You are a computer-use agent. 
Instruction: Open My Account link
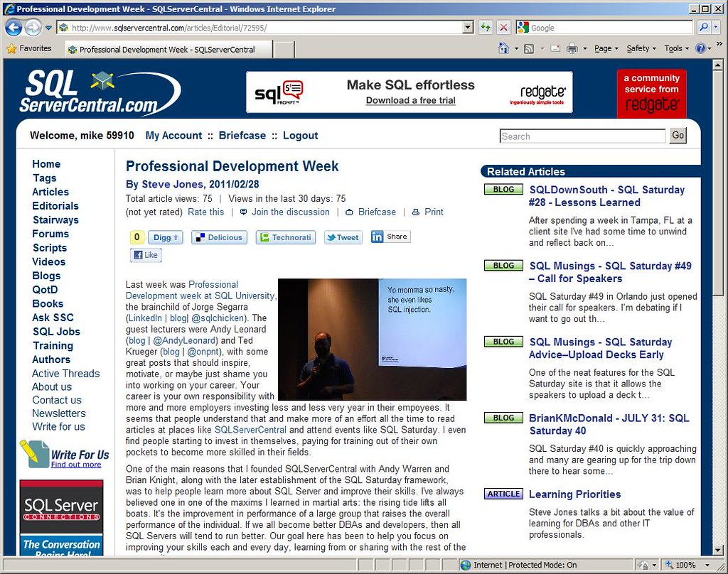click(x=173, y=136)
